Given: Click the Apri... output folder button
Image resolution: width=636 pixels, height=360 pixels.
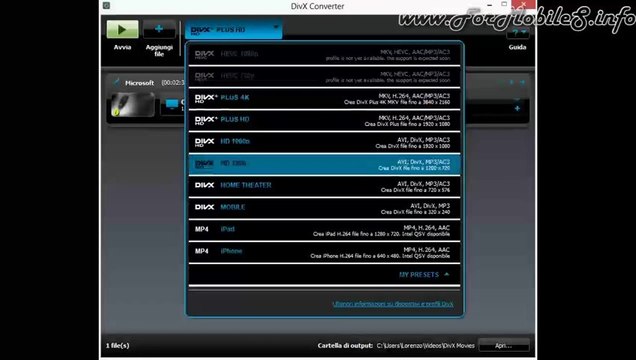Looking at the screenshot, I should point(504,345).
